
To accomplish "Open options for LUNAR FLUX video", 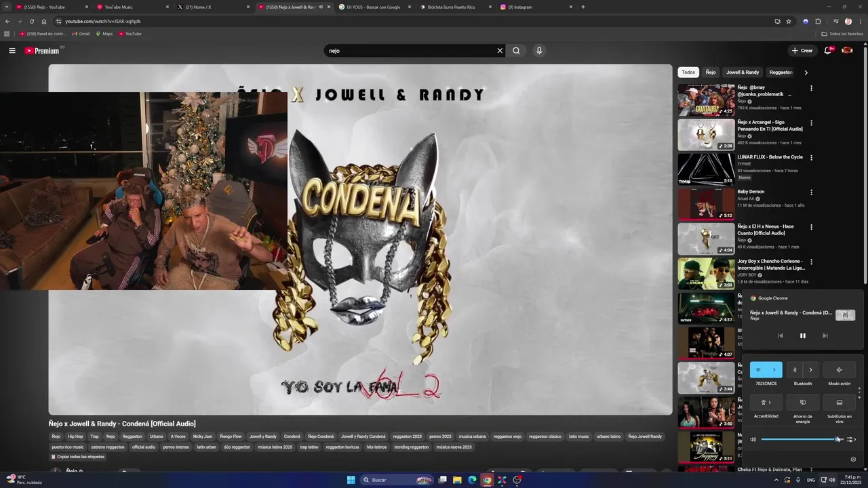I will point(811,157).
